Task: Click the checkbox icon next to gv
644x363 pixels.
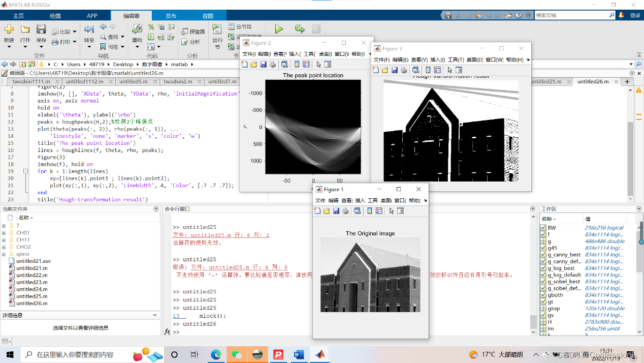Action: coord(544,315)
